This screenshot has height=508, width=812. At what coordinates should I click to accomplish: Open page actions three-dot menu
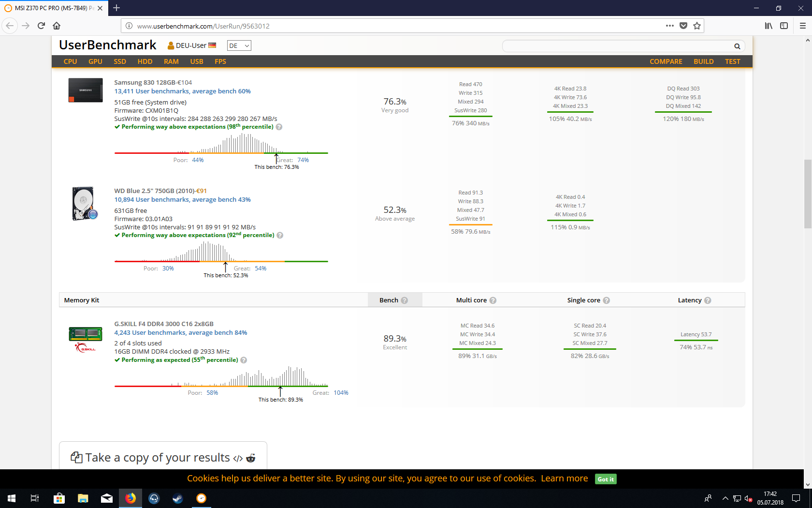(x=669, y=26)
